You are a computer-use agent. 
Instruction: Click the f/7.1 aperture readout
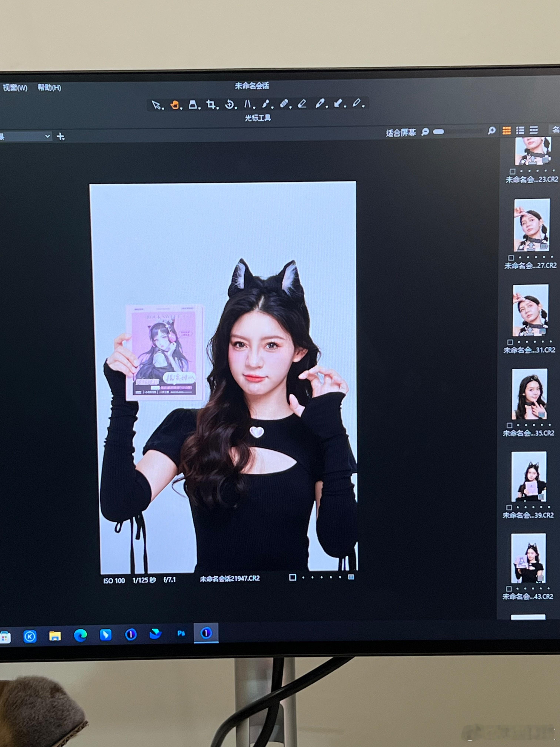(x=169, y=580)
